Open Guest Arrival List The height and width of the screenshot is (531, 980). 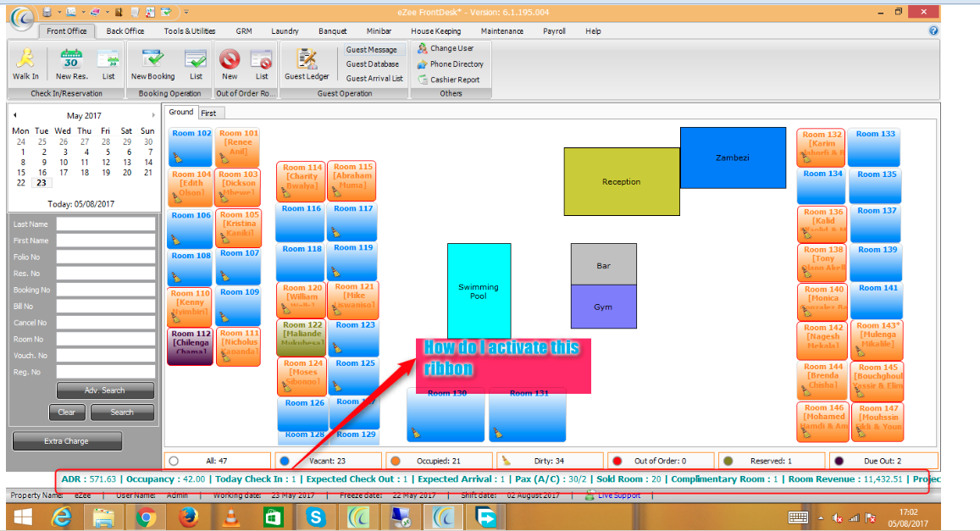point(374,79)
